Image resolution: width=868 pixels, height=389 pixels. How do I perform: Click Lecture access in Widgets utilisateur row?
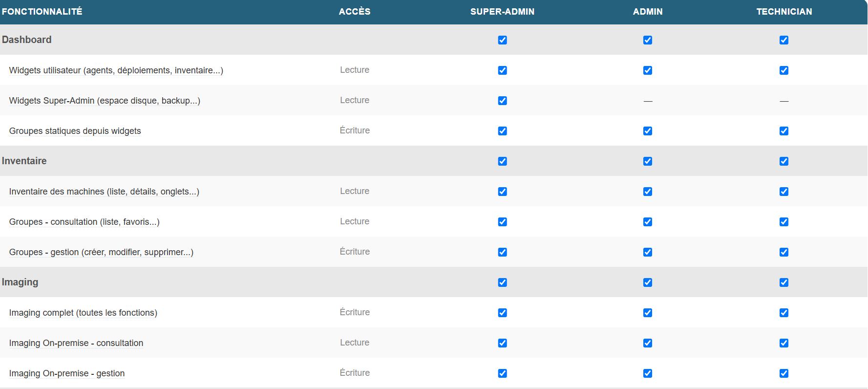coord(355,70)
